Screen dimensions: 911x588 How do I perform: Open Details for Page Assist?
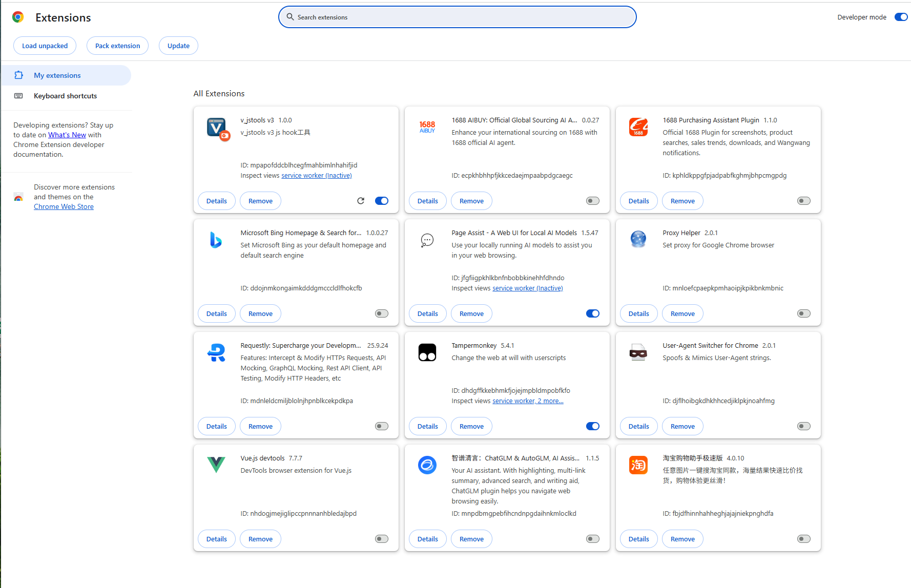pos(428,313)
